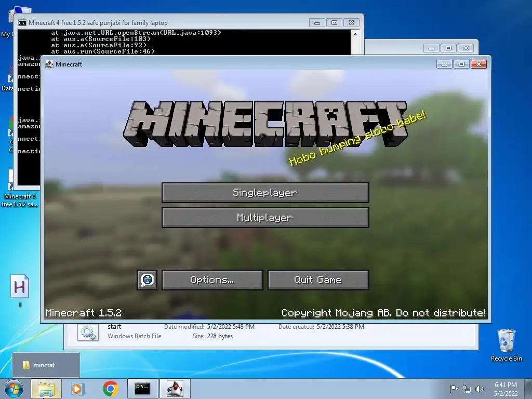Minimize the Minecraft window
Image resolution: width=532 pixels, height=399 pixels.
444,64
